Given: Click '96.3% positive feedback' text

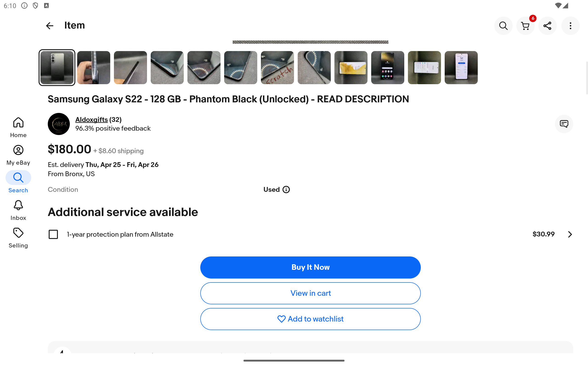Looking at the screenshot, I should 113,129.
